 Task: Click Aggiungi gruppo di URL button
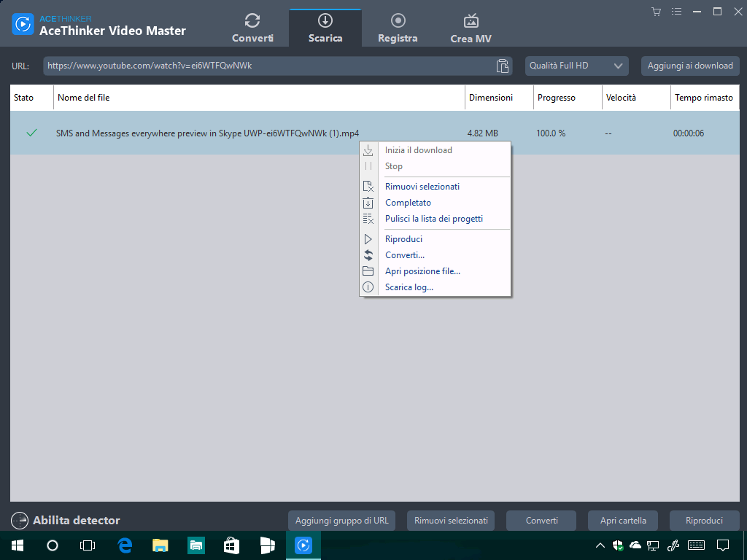click(x=342, y=521)
